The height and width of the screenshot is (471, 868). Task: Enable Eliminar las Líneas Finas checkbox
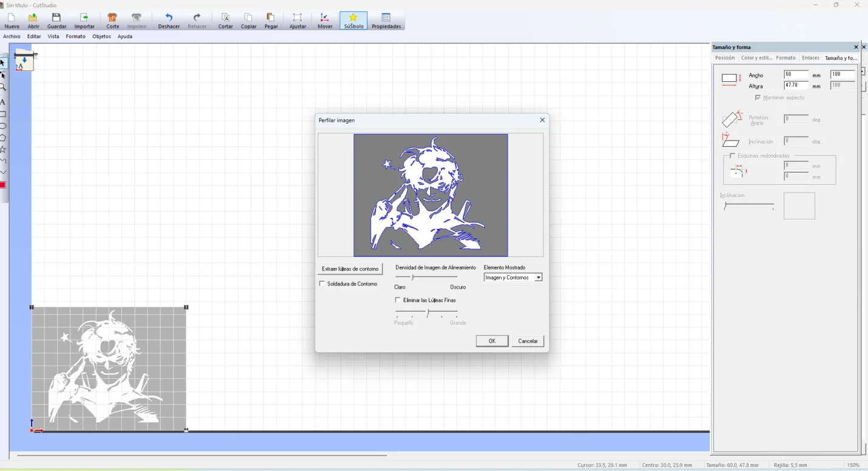pos(398,300)
